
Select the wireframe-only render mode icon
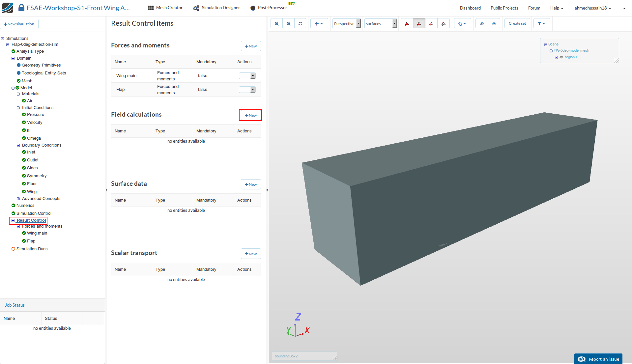(x=431, y=24)
